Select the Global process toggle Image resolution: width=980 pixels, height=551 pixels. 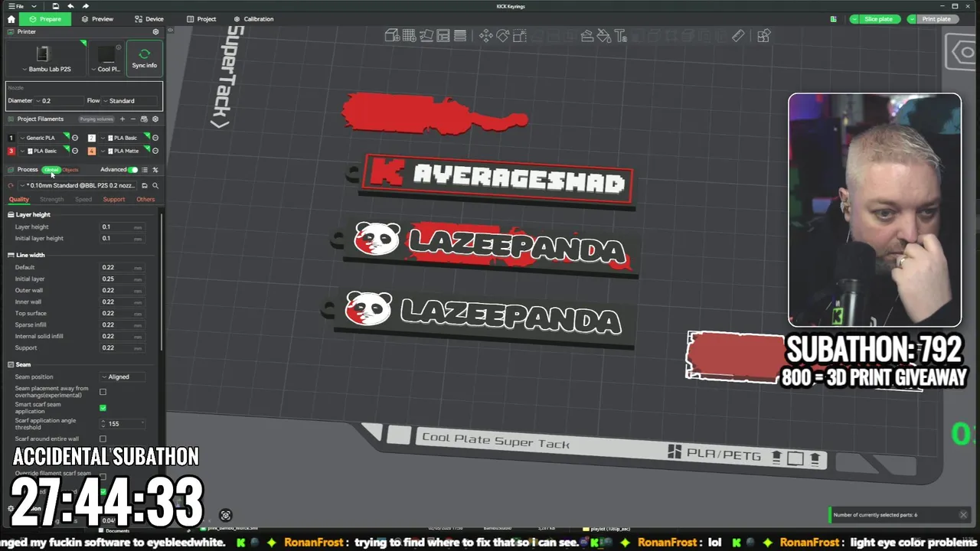(x=51, y=170)
